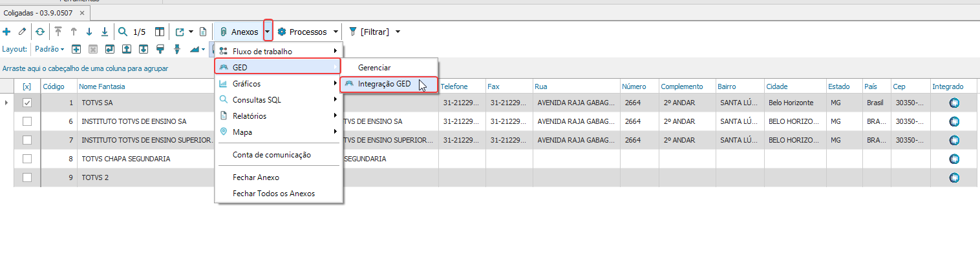
Task: Sort by the Cep column header
Action: [x=910, y=86]
